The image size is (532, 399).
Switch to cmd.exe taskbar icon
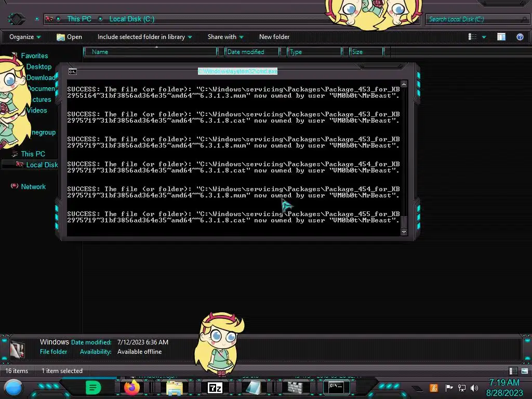pyautogui.click(x=336, y=388)
